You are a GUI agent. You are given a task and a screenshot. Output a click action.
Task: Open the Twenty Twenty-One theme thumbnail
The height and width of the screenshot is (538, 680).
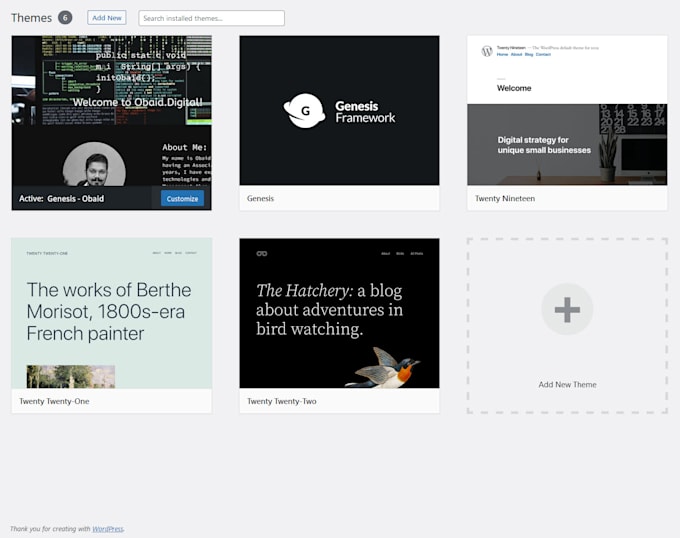point(112,313)
